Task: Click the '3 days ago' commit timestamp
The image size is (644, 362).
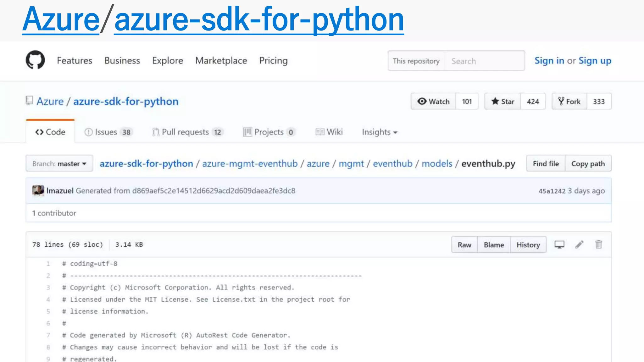Action: [x=586, y=191]
